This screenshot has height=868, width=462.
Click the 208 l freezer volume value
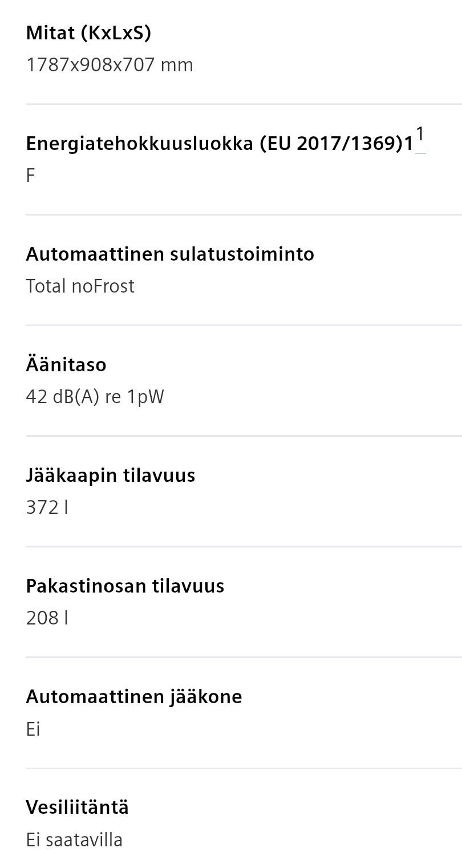coord(47,618)
